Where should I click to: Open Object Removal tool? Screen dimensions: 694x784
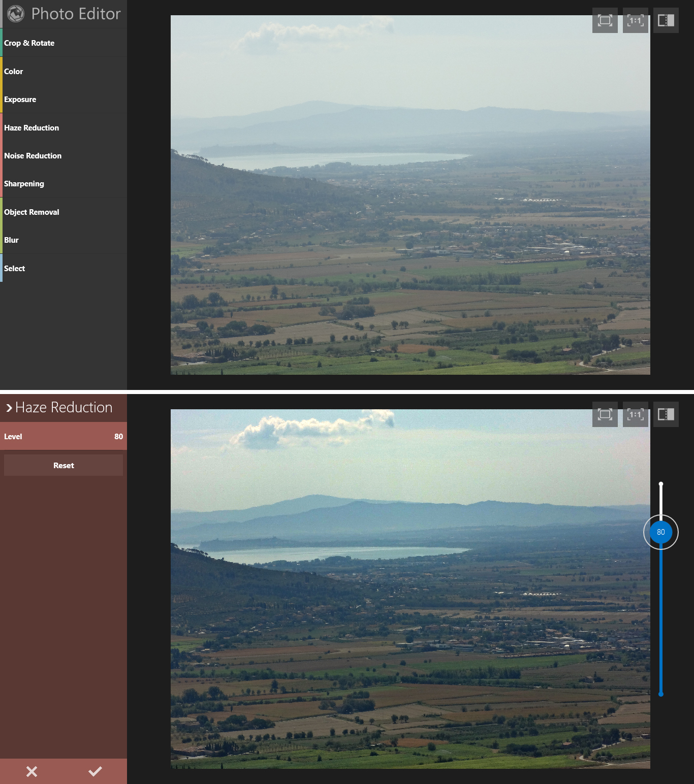(64, 212)
